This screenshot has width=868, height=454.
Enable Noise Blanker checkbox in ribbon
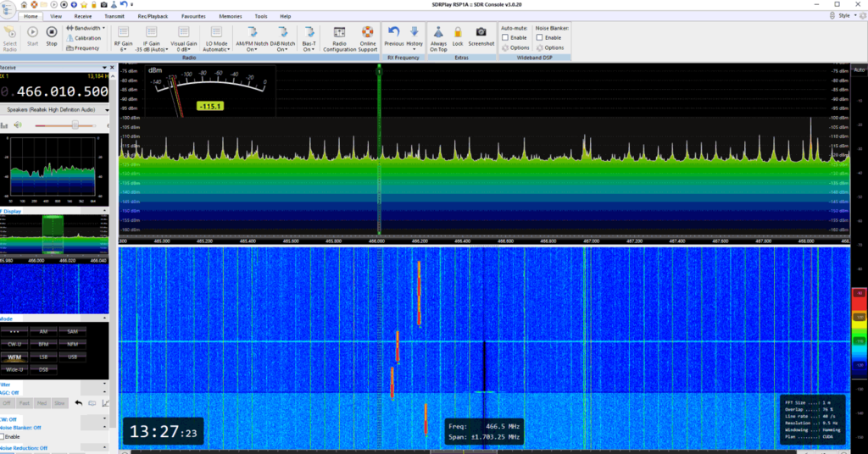(539, 37)
